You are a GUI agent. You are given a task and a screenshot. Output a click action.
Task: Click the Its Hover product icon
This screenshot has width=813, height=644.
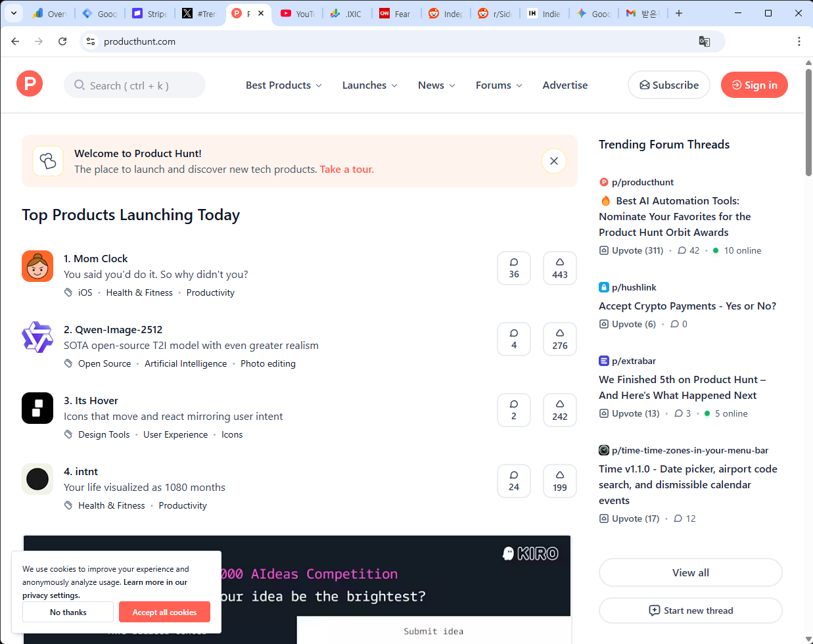37,408
